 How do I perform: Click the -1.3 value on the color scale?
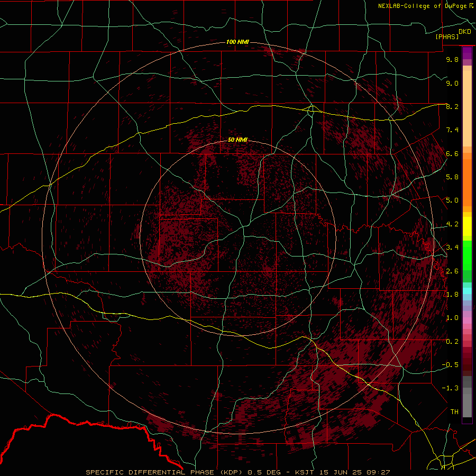tap(450, 388)
